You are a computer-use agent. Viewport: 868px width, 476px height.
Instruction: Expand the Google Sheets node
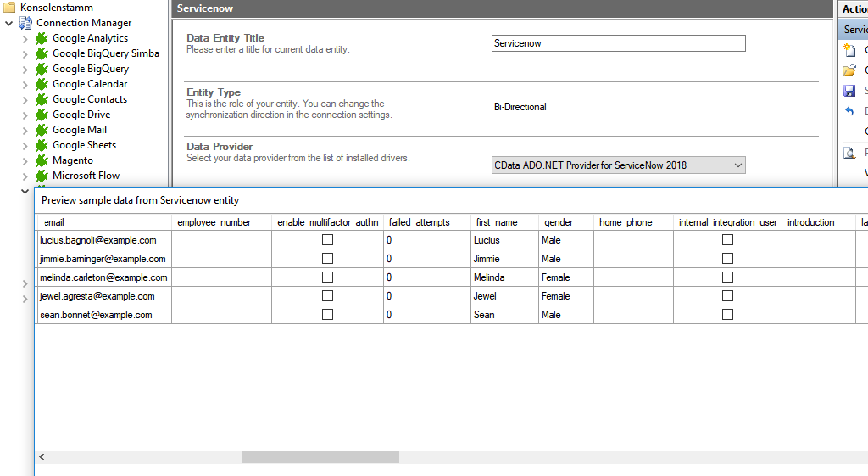coord(25,146)
